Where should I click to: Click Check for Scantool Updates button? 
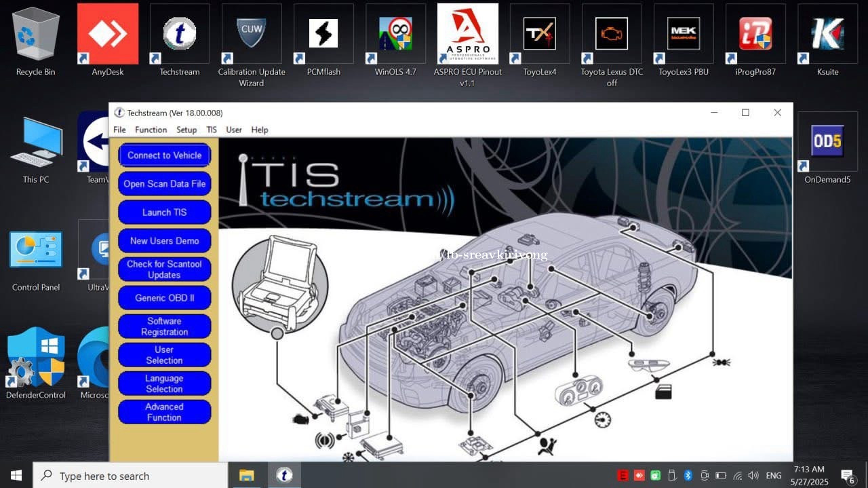click(165, 269)
